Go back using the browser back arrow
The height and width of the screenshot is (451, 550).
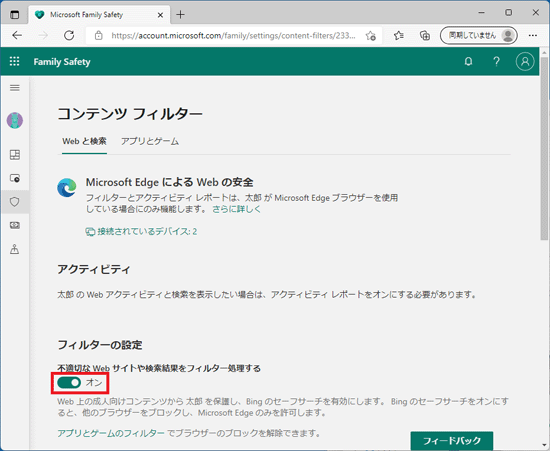point(17,35)
